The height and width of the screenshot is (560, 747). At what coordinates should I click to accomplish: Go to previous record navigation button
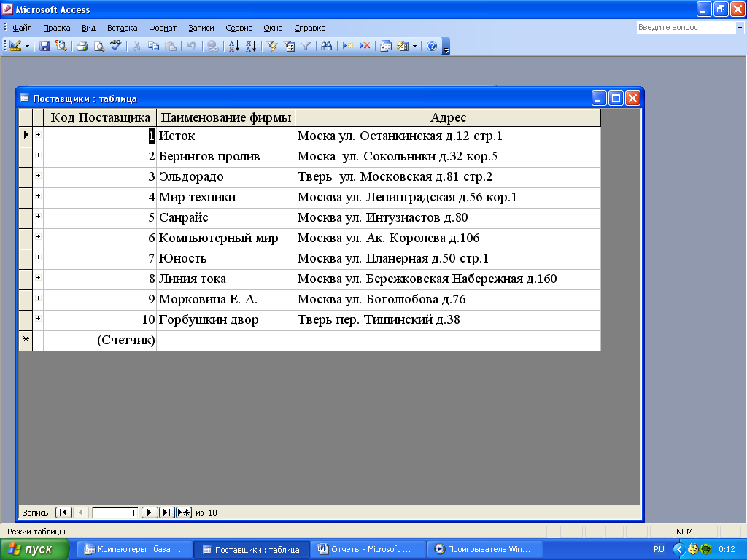click(81, 513)
